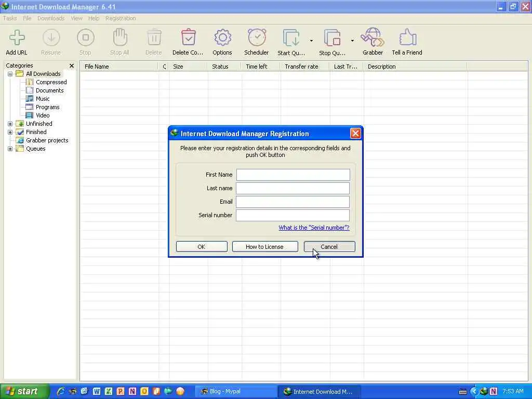The height and width of the screenshot is (399, 532).
Task: Click the taskbar clock showing 7:53 AM
Action: click(513, 392)
